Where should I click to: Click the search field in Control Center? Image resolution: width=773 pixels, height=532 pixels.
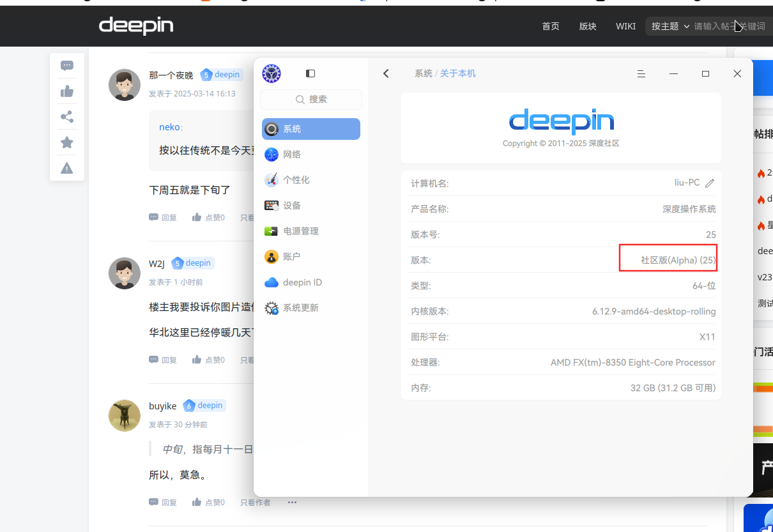point(311,99)
